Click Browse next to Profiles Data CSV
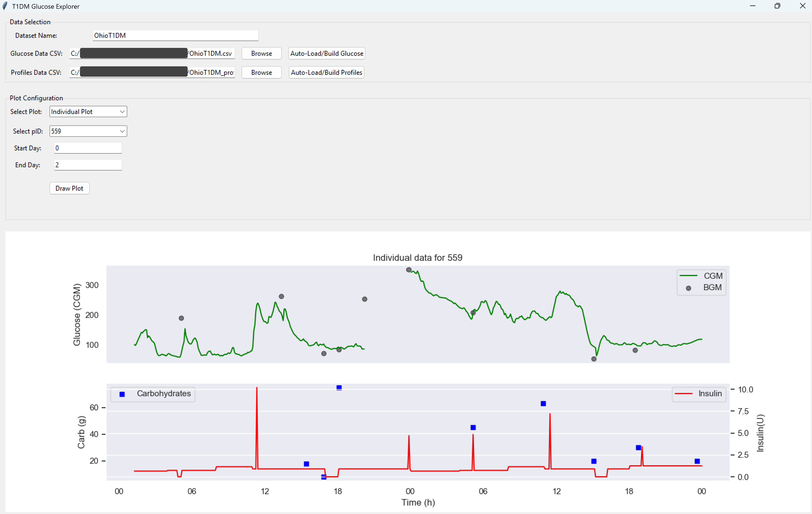The height and width of the screenshot is (514, 812). (261, 73)
